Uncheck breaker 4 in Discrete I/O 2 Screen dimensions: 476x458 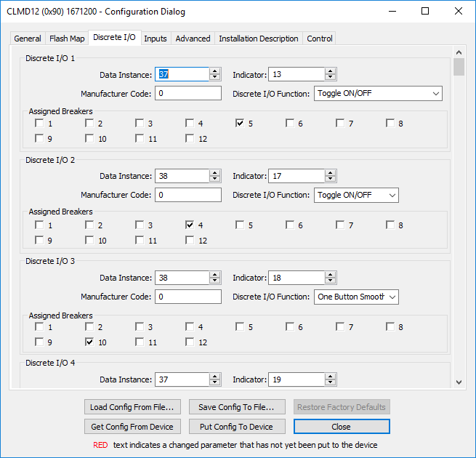(190, 225)
